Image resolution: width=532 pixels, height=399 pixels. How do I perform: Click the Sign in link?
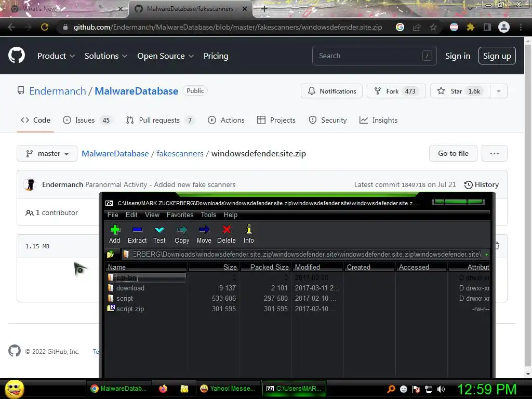click(x=458, y=56)
